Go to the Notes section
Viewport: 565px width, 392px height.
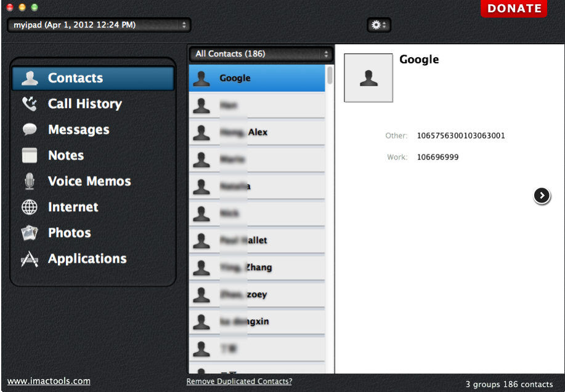click(93, 155)
